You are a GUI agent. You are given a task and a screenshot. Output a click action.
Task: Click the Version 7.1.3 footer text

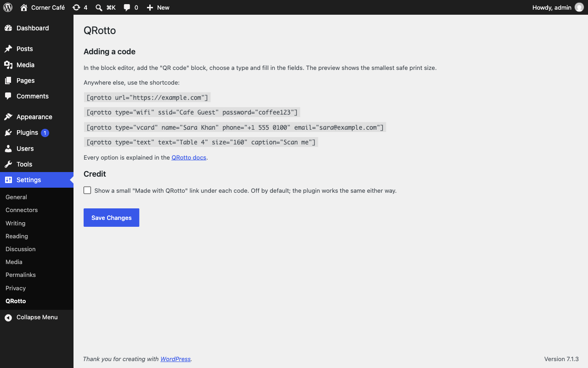click(561, 359)
